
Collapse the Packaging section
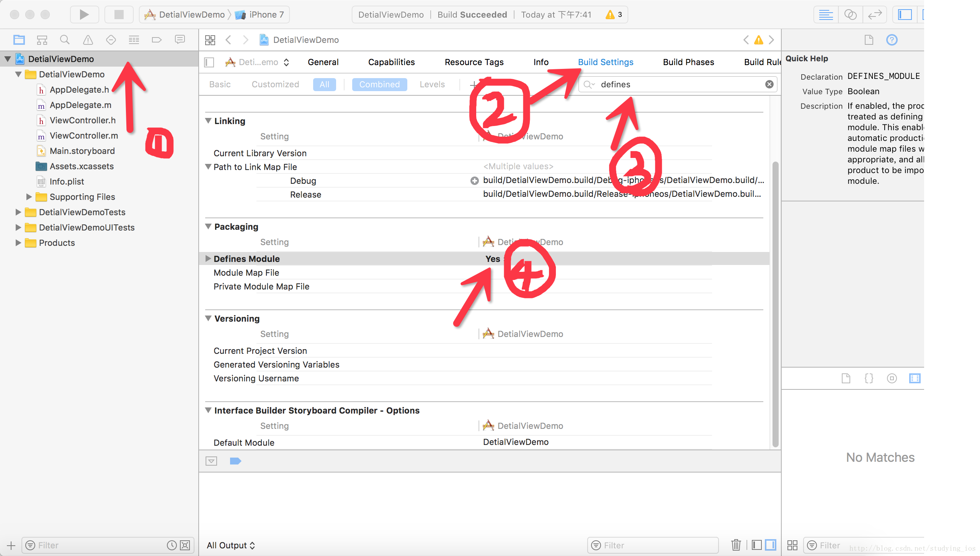[x=208, y=227]
